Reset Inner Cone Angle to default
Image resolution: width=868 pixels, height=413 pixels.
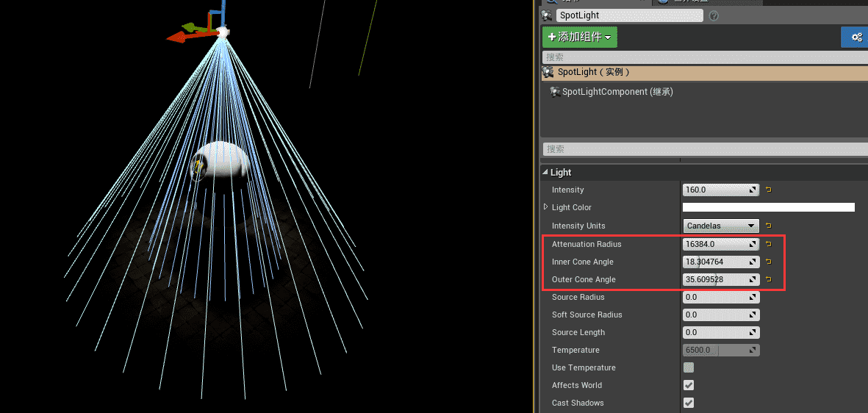pos(768,262)
